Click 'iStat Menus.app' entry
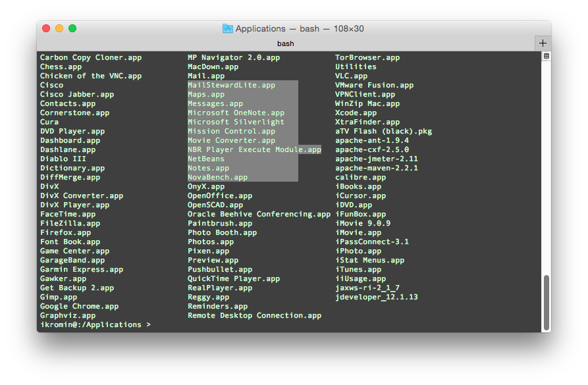588x385 pixels. click(369, 261)
